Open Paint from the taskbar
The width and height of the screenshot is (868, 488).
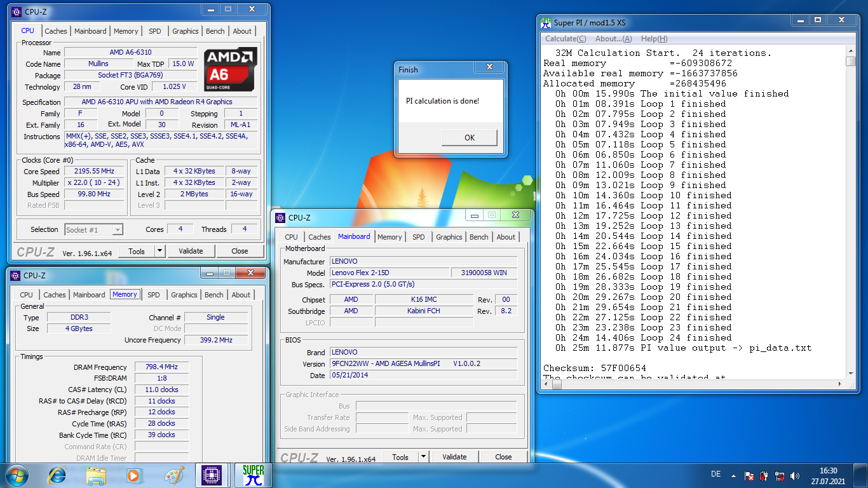pyautogui.click(x=173, y=475)
